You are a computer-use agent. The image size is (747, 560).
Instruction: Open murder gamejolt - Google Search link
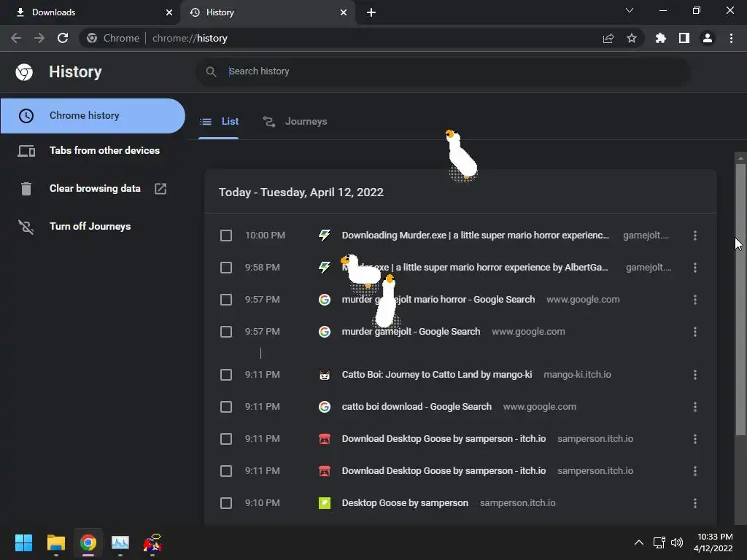pyautogui.click(x=411, y=332)
